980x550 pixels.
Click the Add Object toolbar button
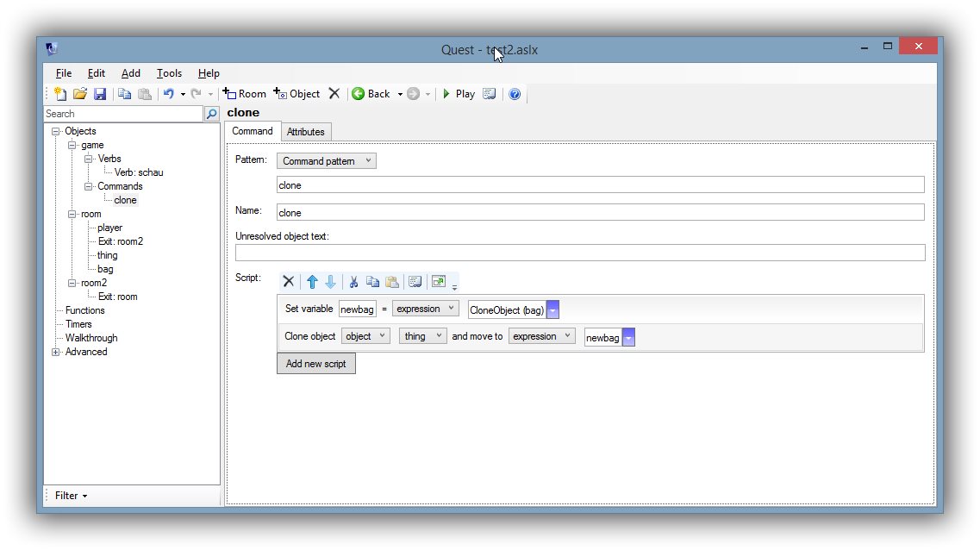click(296, 94)
